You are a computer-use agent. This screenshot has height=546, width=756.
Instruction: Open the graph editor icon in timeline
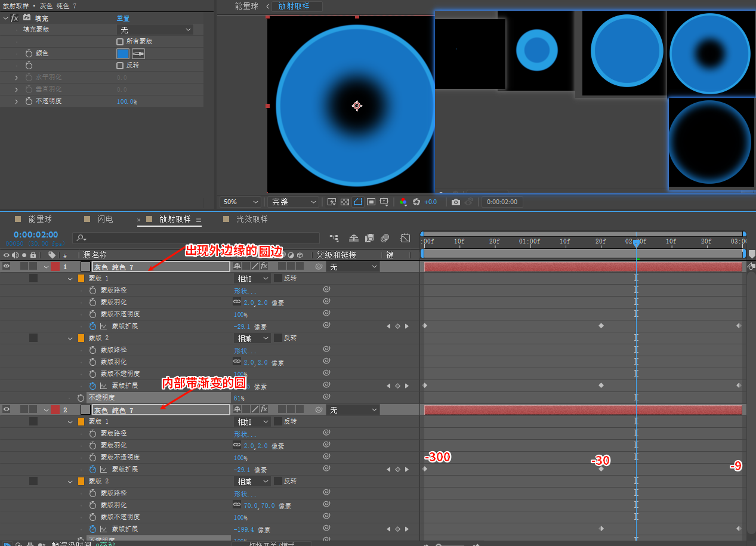tap(405, 238)
